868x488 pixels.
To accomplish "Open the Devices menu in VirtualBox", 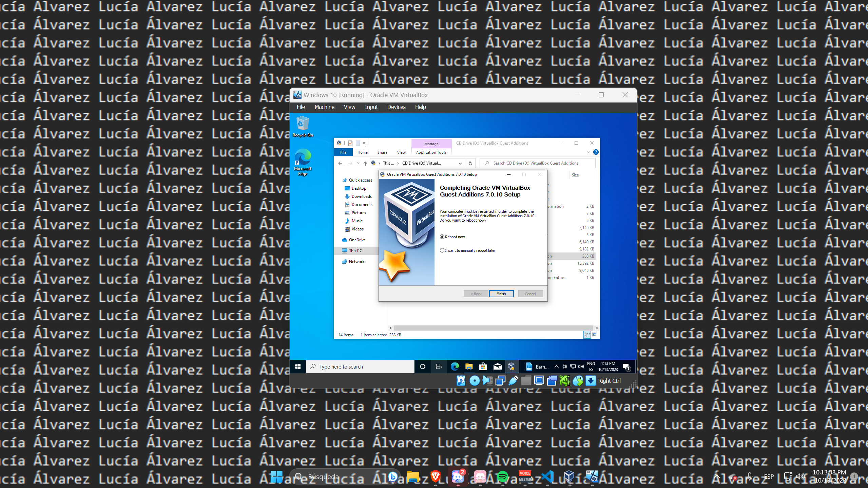I will pos(396,107).
